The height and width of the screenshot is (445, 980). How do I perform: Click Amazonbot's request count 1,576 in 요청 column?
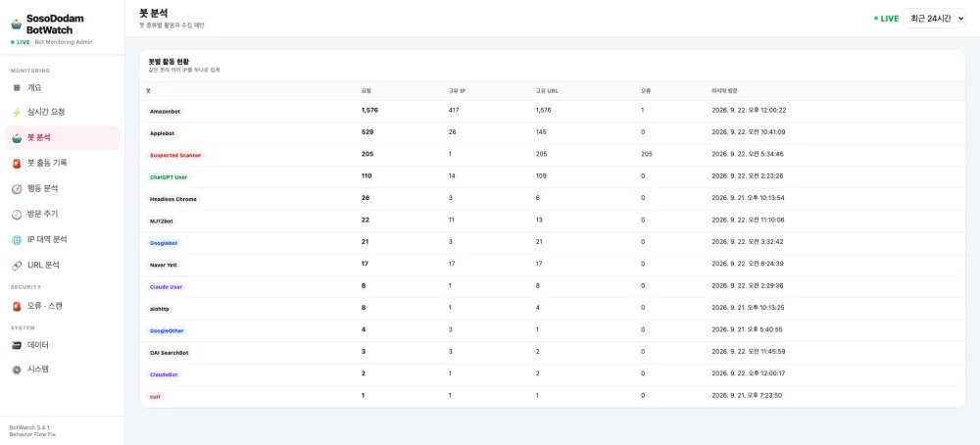[369, 111]
